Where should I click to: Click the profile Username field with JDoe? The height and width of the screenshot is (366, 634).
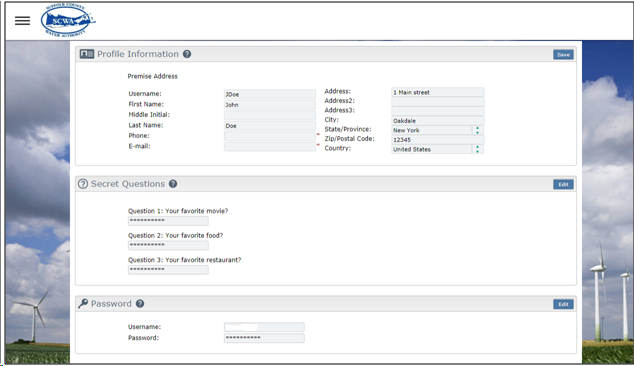pyautogui.click(x=270, y=94)
